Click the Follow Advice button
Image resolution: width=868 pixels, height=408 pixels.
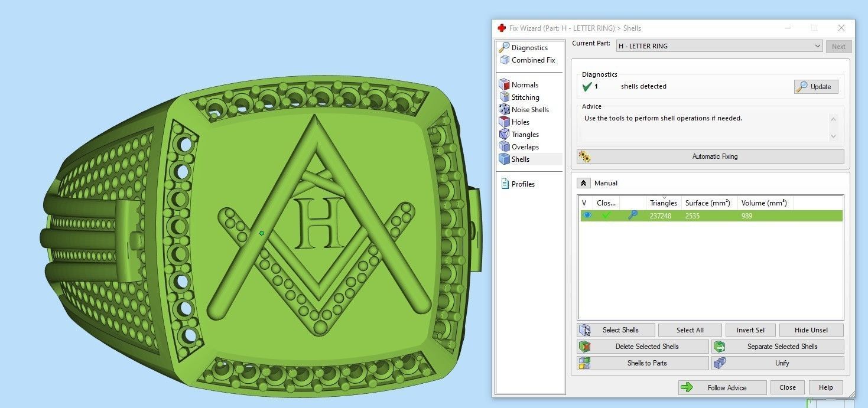tap(722, 387)
